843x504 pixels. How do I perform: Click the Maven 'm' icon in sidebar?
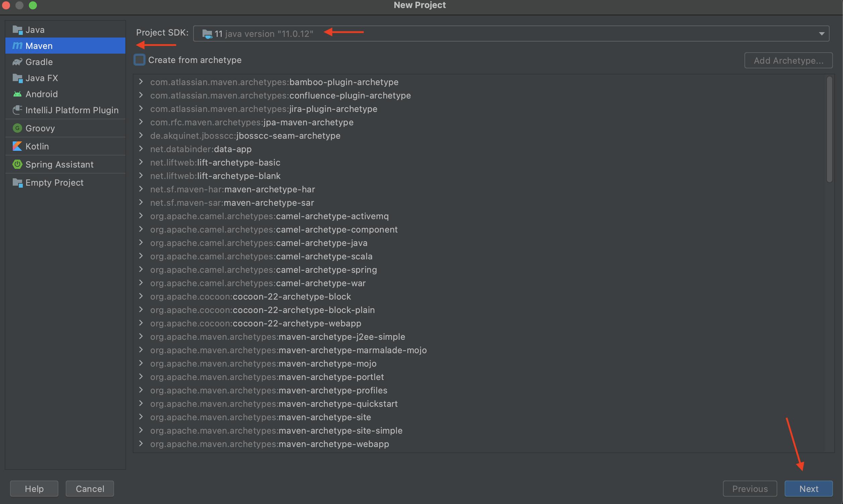click(x=17, y=46)
